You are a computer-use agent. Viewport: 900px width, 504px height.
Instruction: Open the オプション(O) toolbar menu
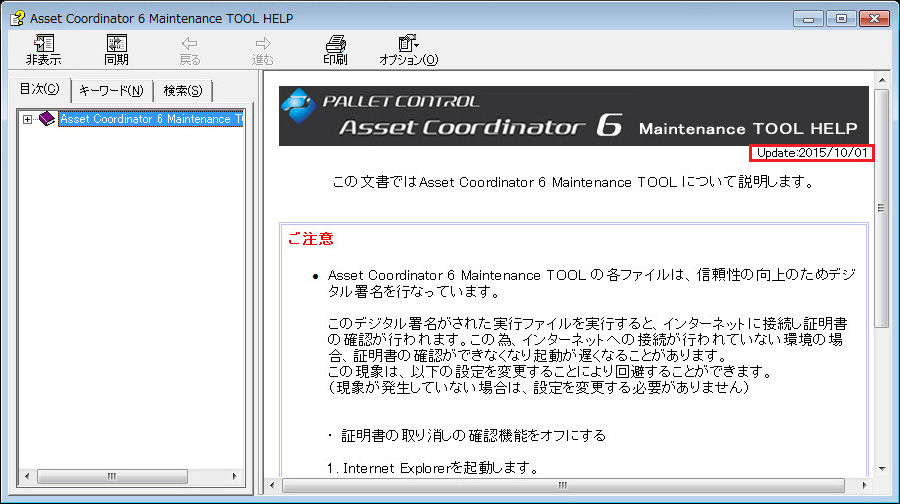point(408,50)
